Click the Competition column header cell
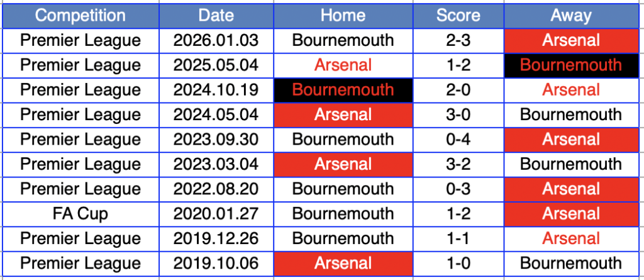644x280 pixels. point(80,16)
